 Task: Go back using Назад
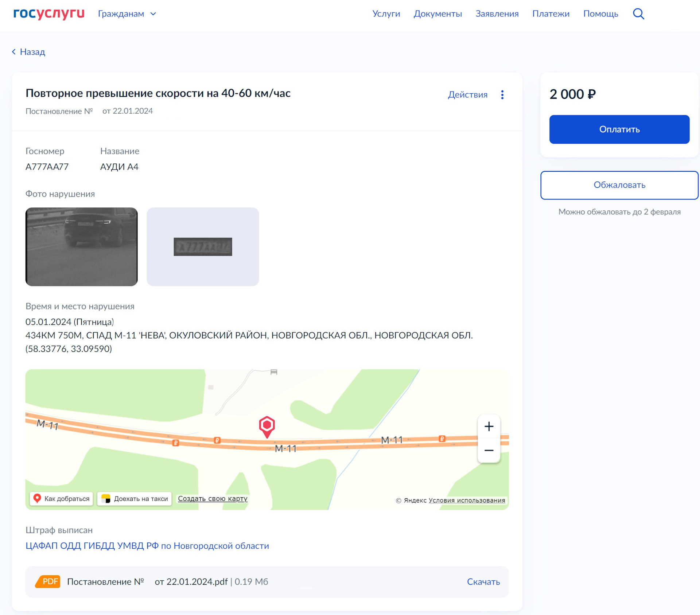click(x=28, y=52)
